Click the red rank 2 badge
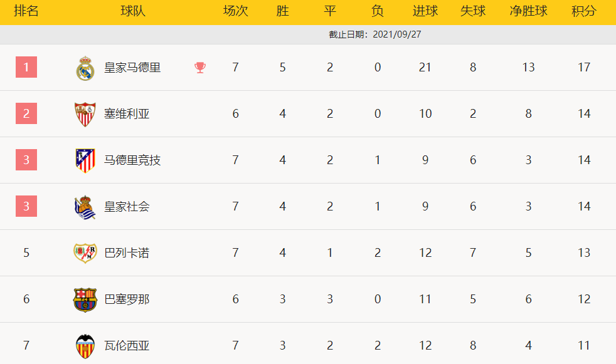This screenshot has width=616, height=364. point(26,113)
